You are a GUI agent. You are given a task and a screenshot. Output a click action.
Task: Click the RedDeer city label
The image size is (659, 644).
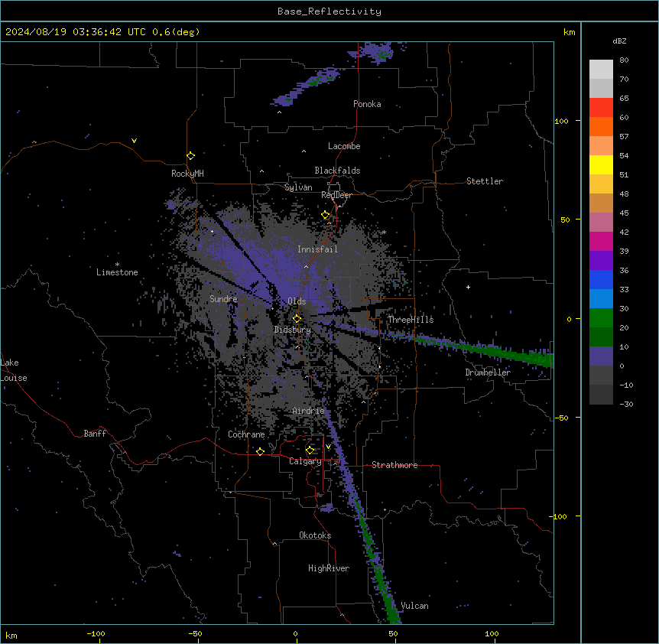336,195
